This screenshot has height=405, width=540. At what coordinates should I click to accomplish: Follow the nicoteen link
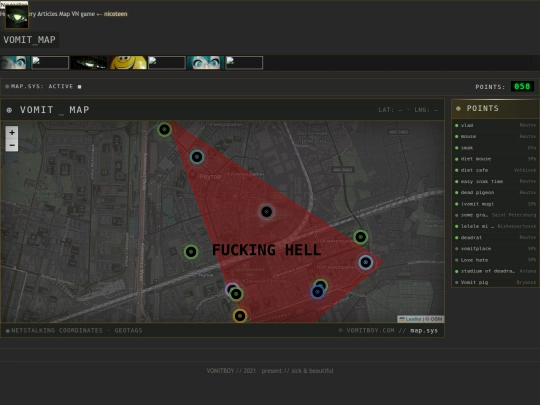tap(116, 14)
